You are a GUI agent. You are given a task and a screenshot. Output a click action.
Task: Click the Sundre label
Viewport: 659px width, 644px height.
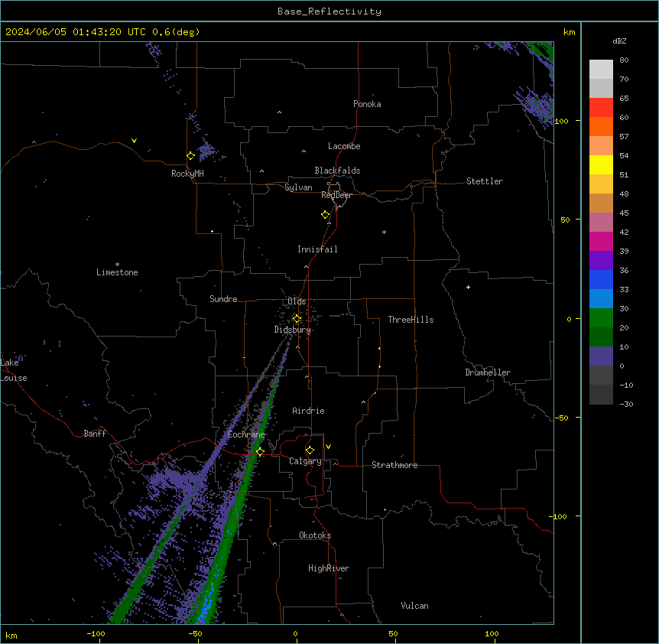(x=223, y=299)
